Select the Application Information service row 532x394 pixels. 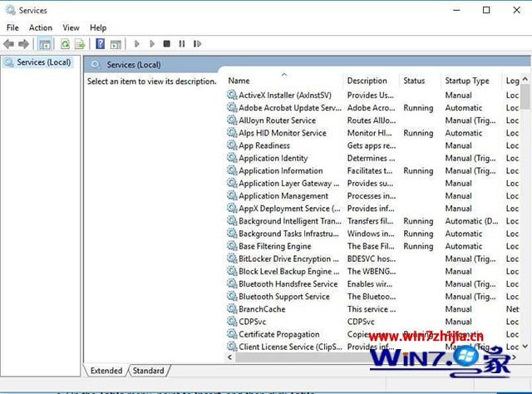tap(373, 170)
